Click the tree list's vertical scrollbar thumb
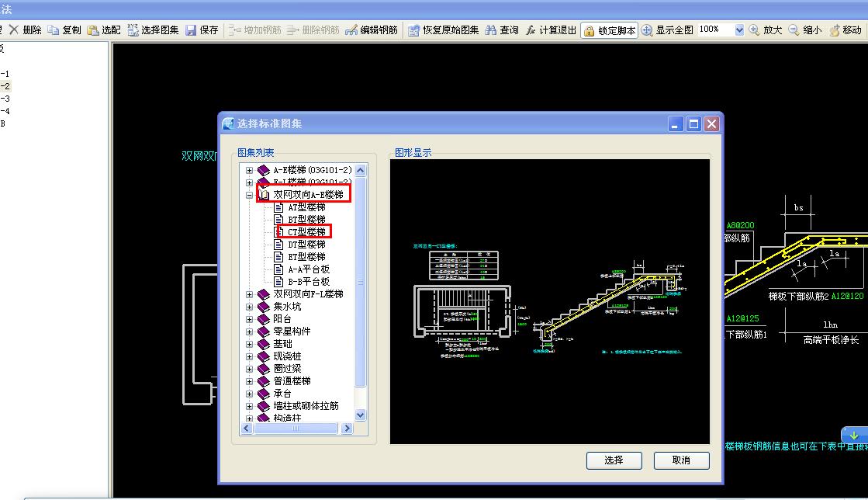The image size is (868, 500). pos(361,282)
